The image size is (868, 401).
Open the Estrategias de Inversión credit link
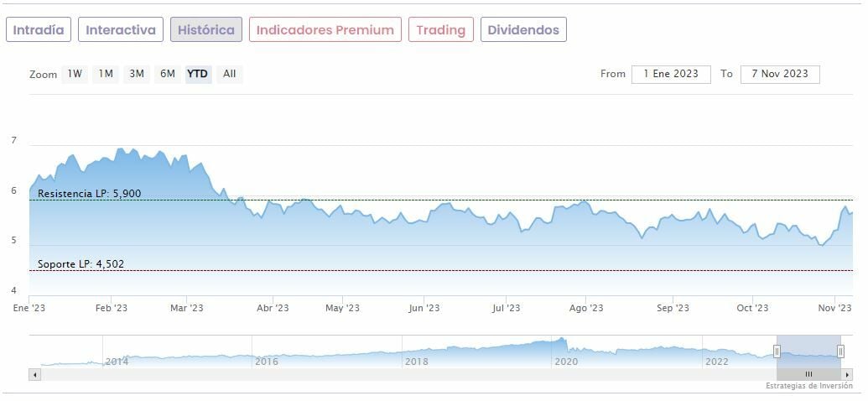pyautogui.click(x=809, y=386)
